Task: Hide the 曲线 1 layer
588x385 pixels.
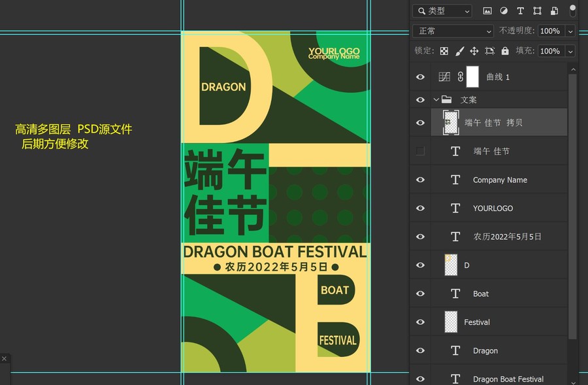Action: click(420, 77)
